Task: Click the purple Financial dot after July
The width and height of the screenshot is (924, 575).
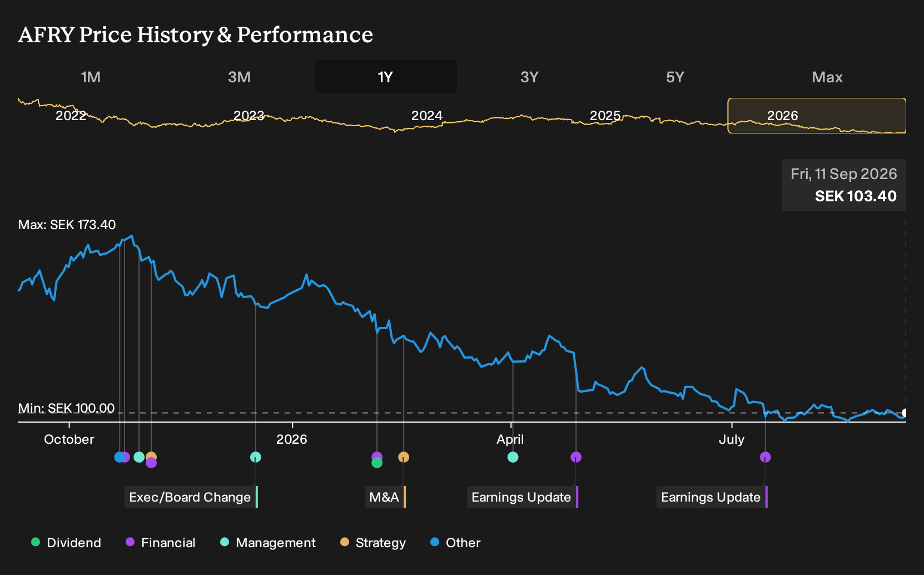Action: 766,457
